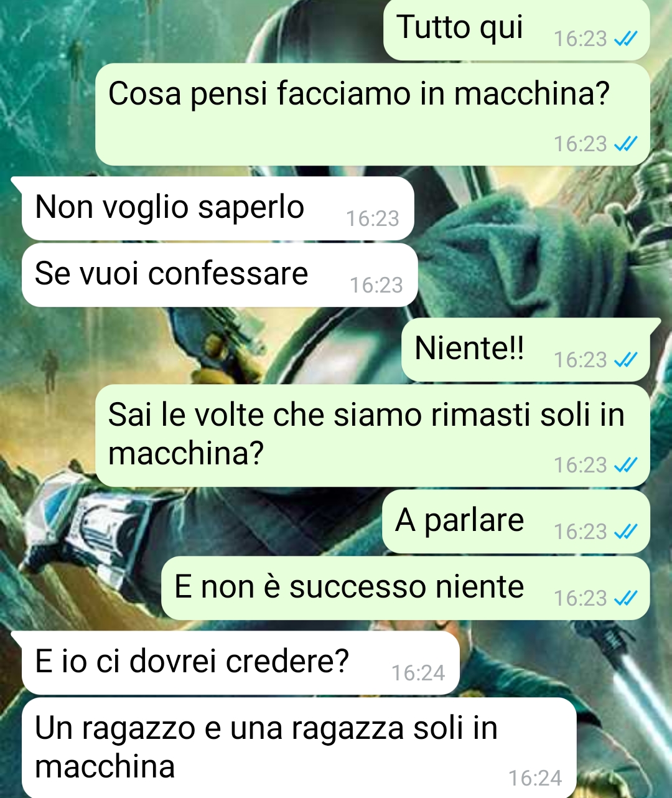
Task: Tap the 'Se vuoi confessare' bubble
Action: 220,275
